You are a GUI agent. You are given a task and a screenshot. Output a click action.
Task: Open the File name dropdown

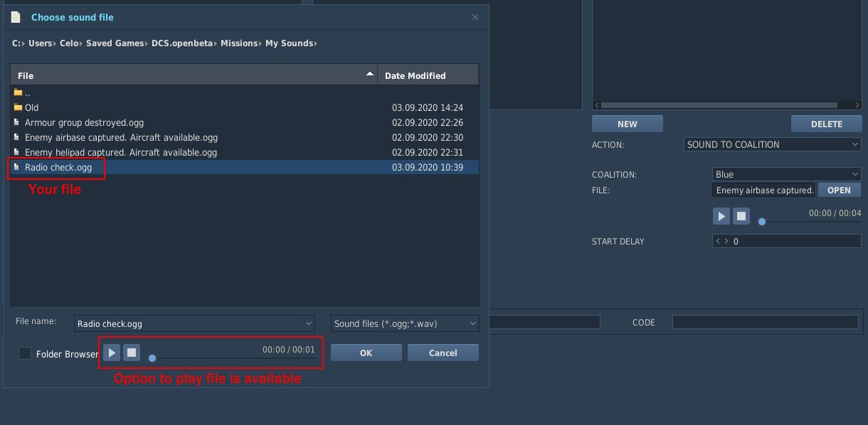pos(309,323)
